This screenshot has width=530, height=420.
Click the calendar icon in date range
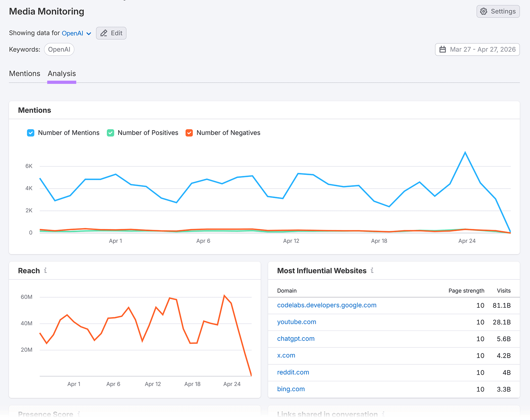[x=443, y=49]
